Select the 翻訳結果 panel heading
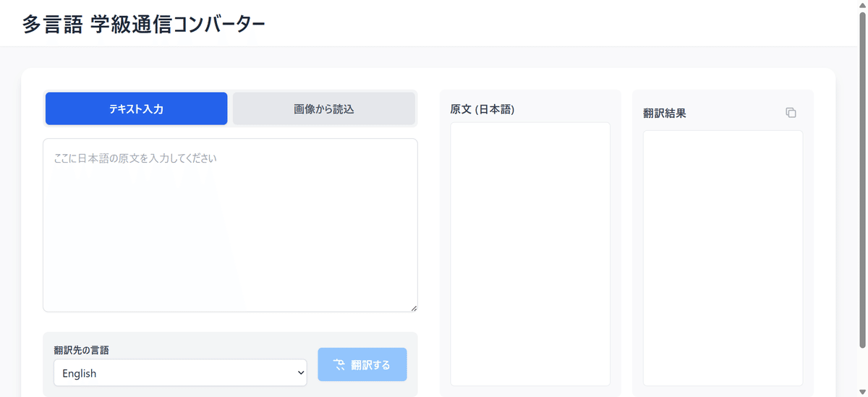The height and width of the screenshot is (397, 868). coord(664,114)
